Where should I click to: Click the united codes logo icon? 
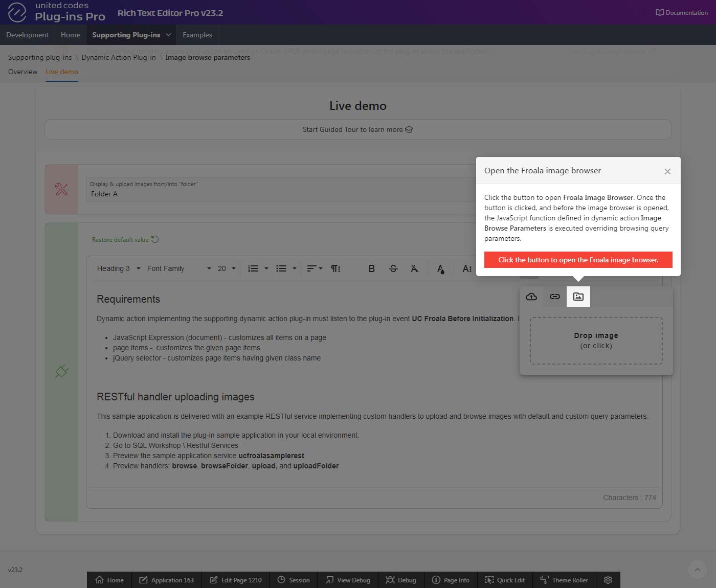click(17, 12)
